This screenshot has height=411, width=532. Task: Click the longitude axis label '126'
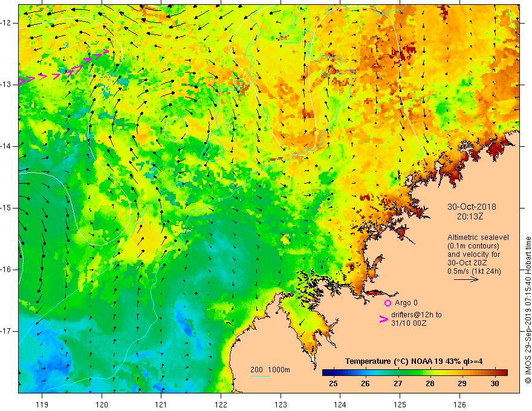coord(459,404)
